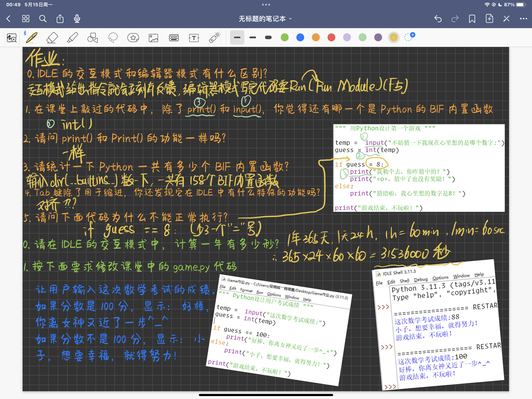Screen dimensions: 532x399
Task: Select the Shapes tool
Action: [x=93, y=38]
